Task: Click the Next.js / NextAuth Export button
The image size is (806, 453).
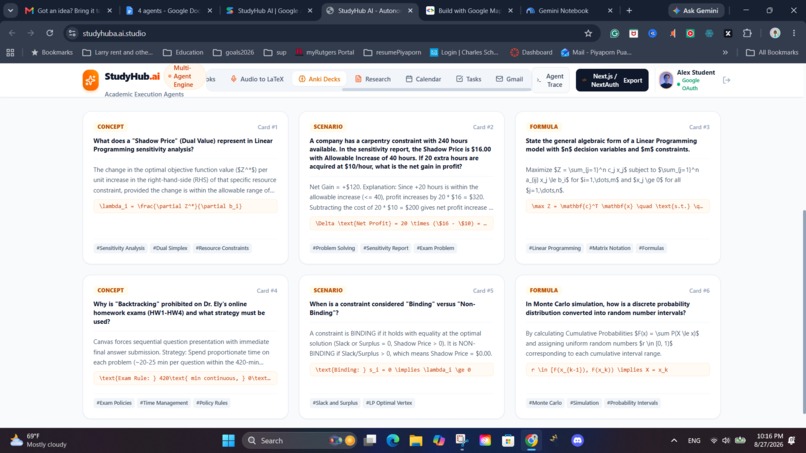Action: tap(612, 80)
